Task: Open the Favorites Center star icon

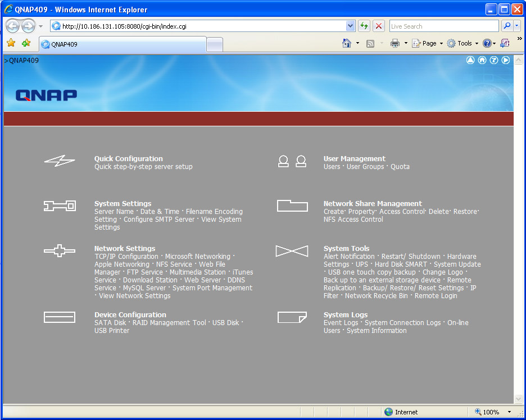Action: click(11, 43)
